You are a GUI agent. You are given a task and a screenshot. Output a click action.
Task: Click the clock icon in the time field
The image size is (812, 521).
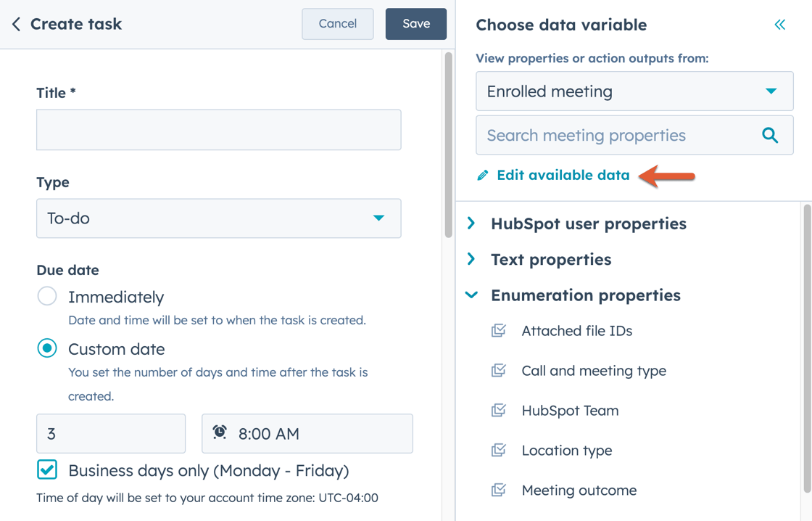tap(220, 433)
